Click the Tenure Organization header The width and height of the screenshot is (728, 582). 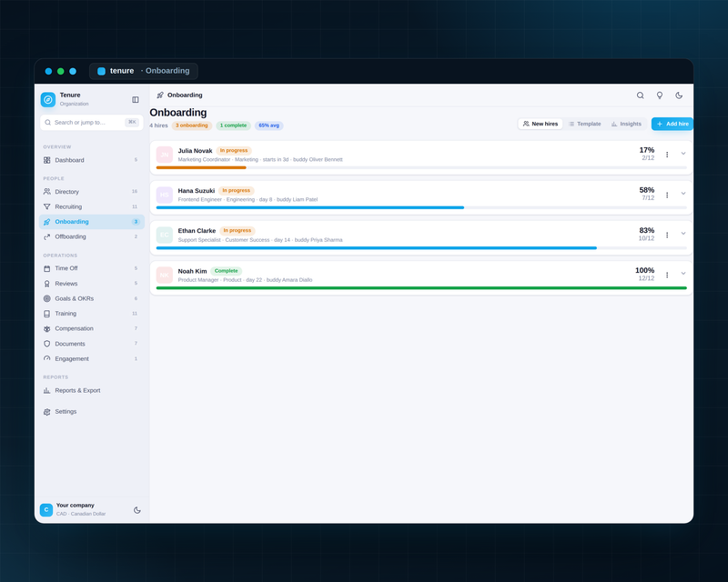pyautogui.click(x=75, y=99)
